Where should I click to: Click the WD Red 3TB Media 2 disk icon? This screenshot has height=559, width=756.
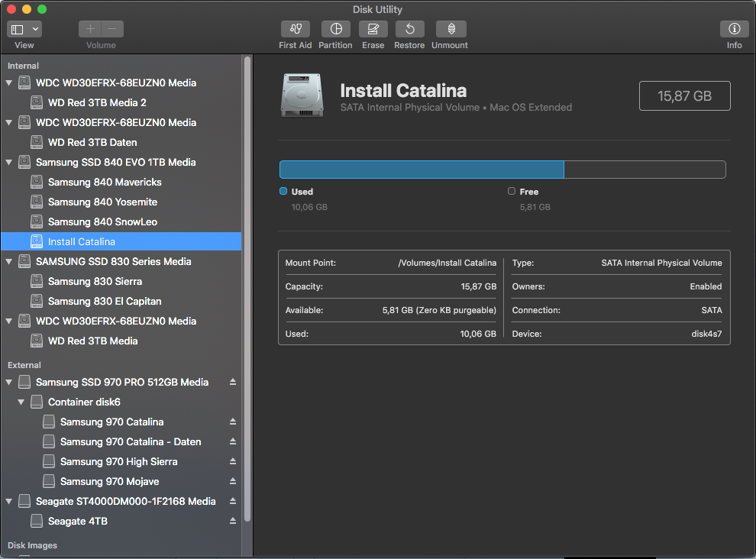click(x=37, y=102)
